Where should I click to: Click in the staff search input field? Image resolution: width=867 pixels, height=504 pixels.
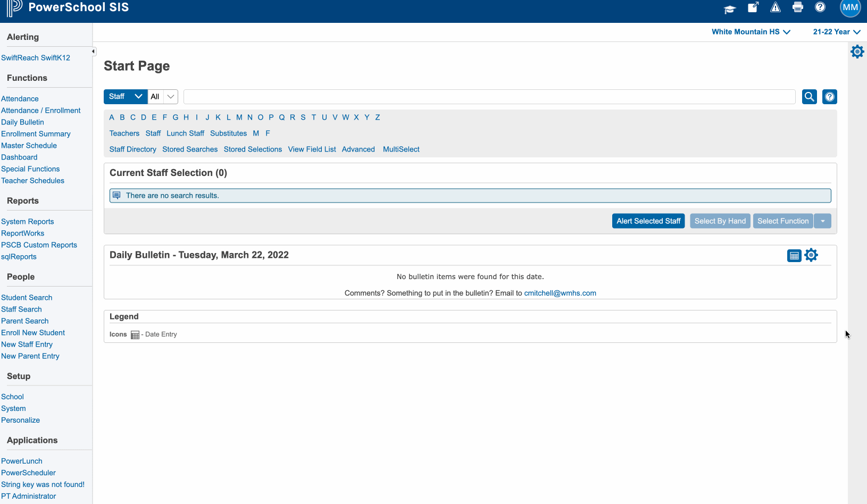coord(489,97)
